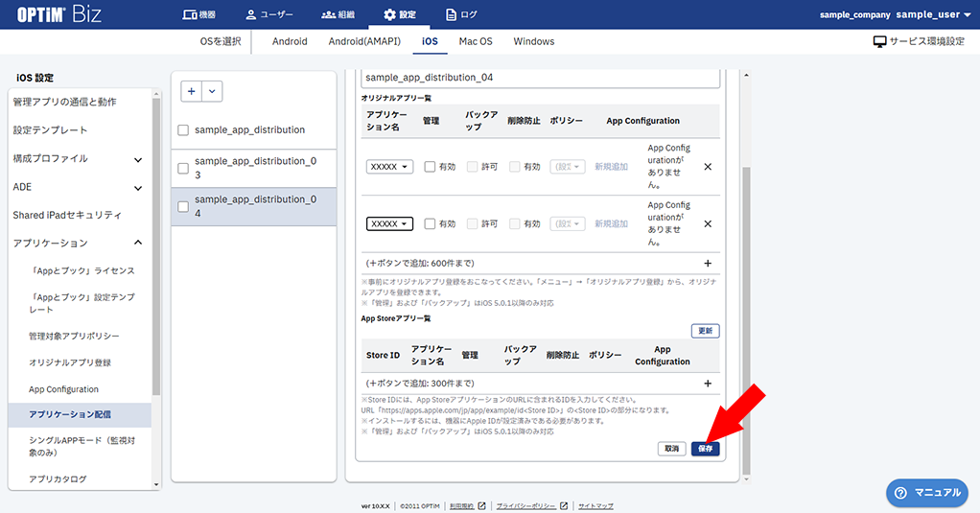Image resolution: width=980 pixels, height=513 pixels.
Task: Open the dropdown arrow beside the plus button
Action: point(213,91)
